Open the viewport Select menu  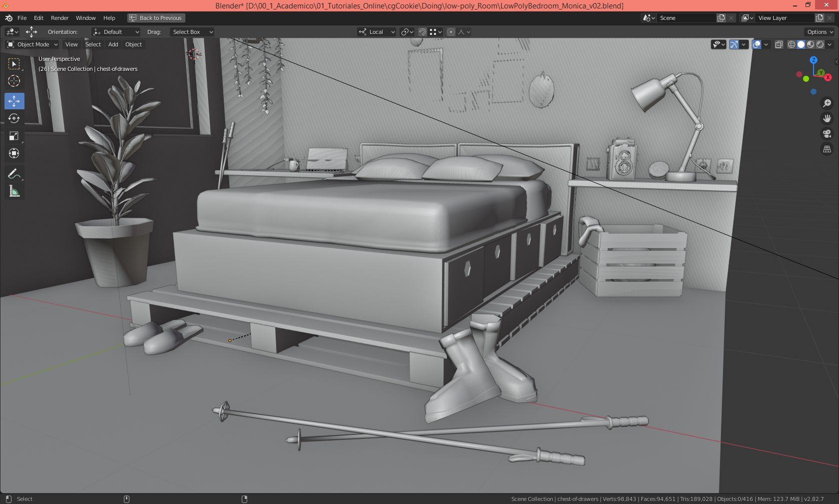coord(93,44)
